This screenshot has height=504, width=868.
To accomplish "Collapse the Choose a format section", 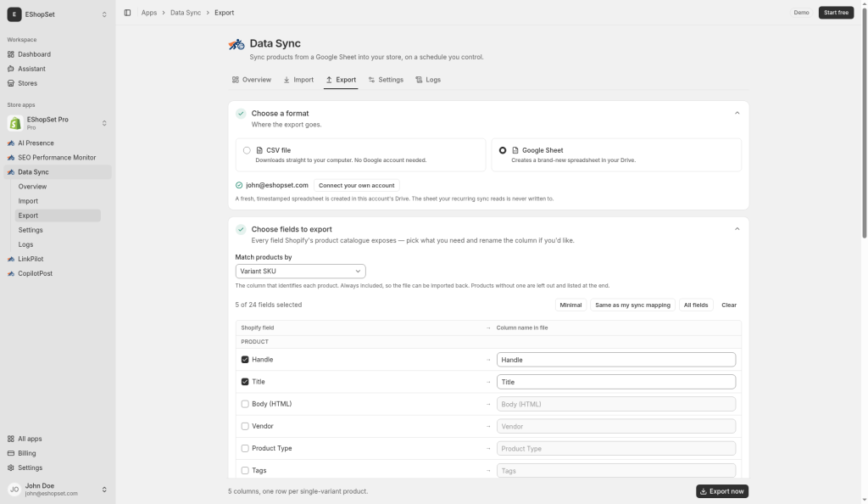I will [x=737, y=113].
